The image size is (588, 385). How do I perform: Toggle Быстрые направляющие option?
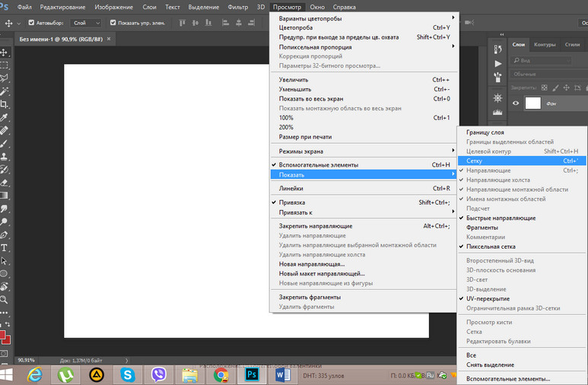pyautogui.click(x=522, y=218)
